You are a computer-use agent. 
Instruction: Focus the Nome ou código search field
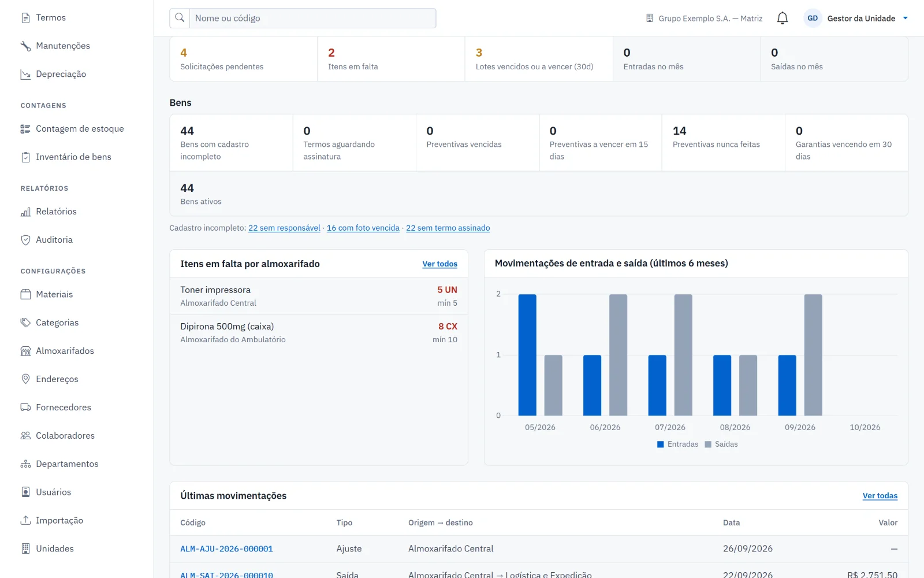tap(312, 18)
